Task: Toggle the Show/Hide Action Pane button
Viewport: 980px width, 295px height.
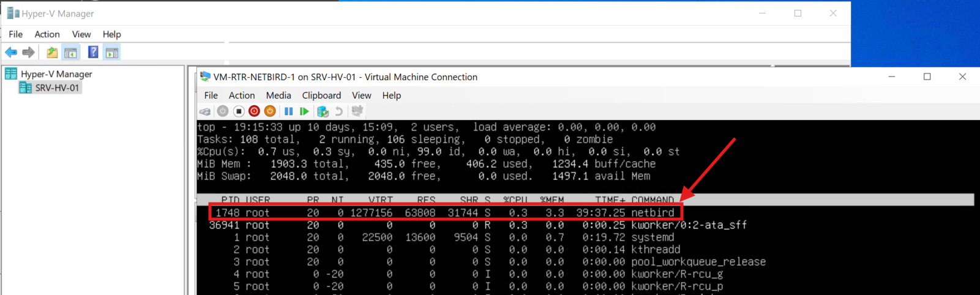Action: pos(112,53)
